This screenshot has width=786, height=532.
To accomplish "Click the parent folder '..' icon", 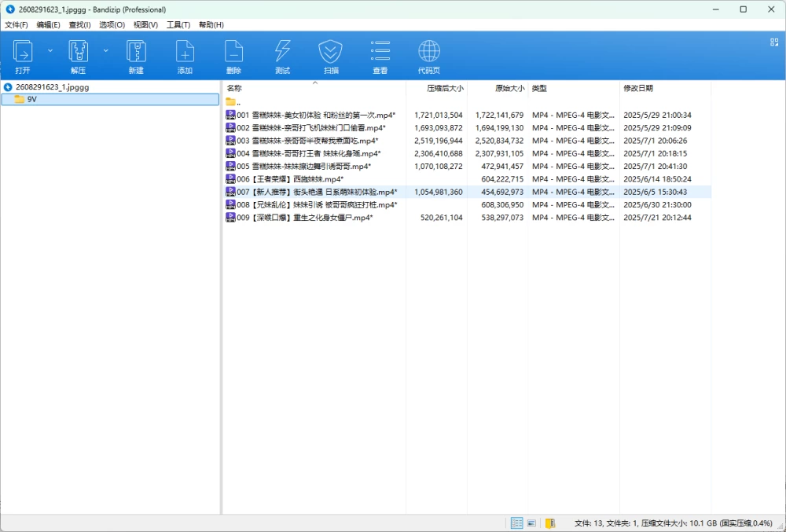I will click(230, 102).
